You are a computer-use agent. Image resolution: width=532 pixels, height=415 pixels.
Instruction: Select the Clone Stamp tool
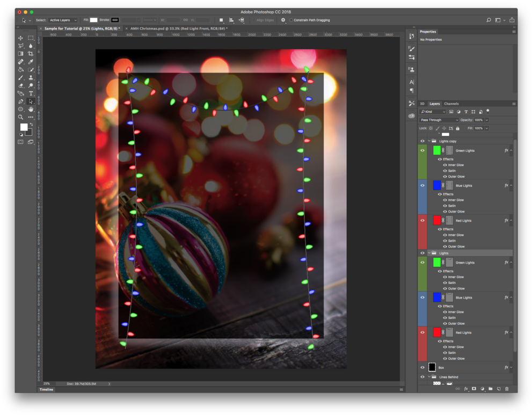31,77
